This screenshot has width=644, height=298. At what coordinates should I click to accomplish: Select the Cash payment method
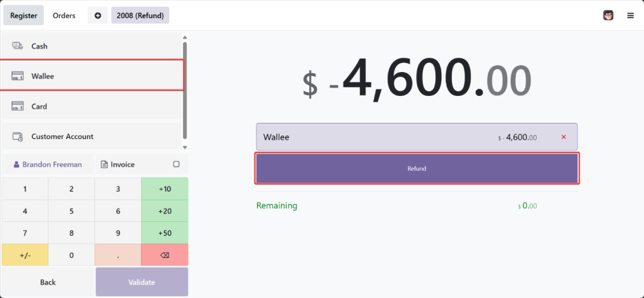(92, 46)
